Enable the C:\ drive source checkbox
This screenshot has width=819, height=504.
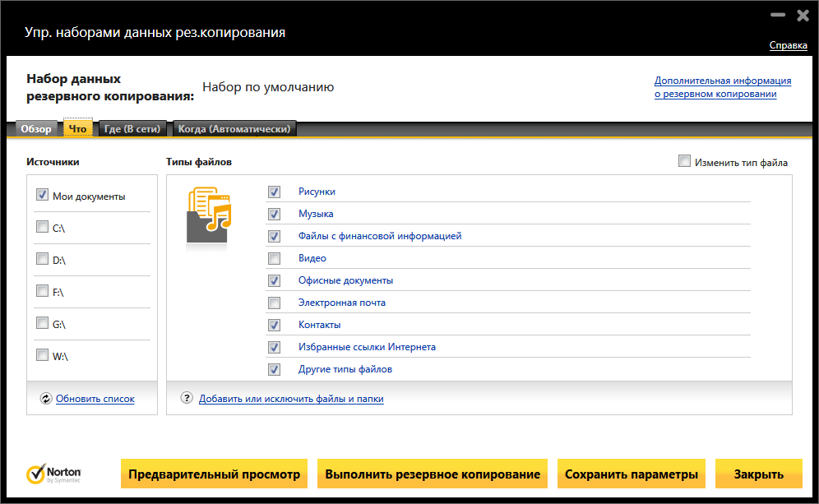pos(42,228)
